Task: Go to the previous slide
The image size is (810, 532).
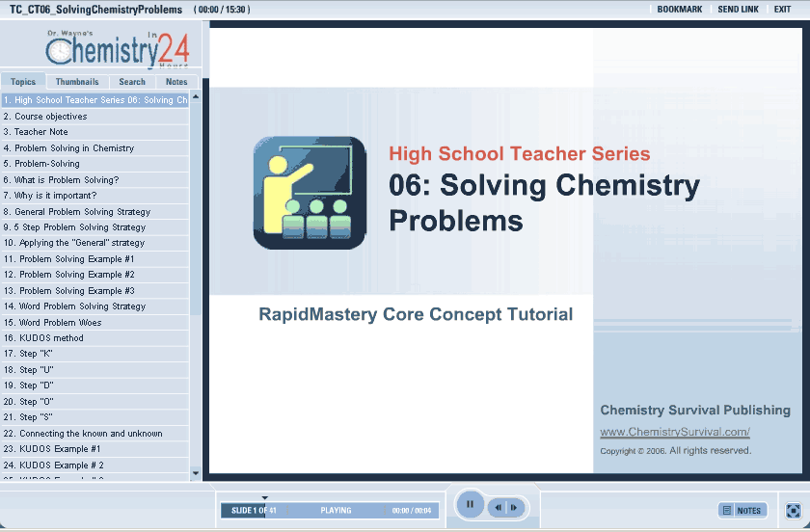Action: [499, 507]
